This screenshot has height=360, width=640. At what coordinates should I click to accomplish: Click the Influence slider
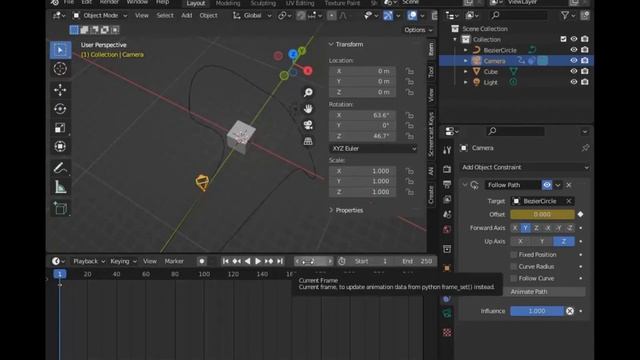pos(537,311)
